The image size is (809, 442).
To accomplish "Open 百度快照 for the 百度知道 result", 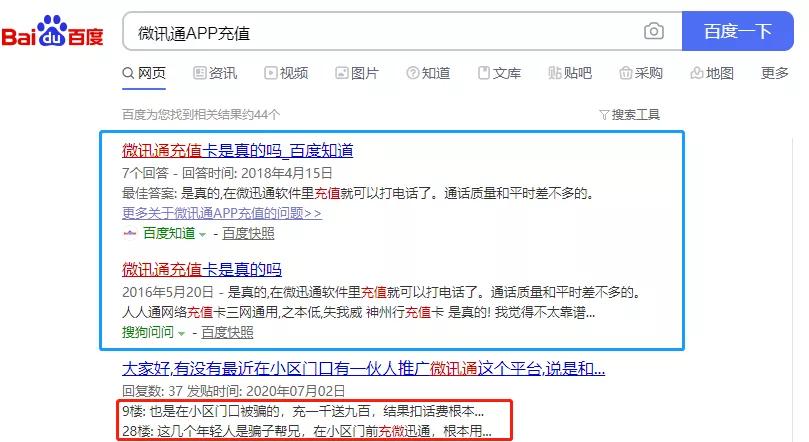I will click(248, 234).
